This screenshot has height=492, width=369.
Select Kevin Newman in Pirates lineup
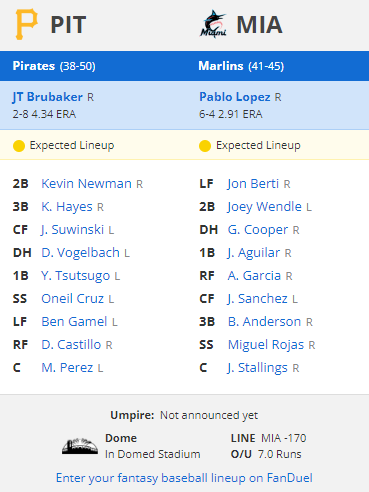tap(86, 184)
